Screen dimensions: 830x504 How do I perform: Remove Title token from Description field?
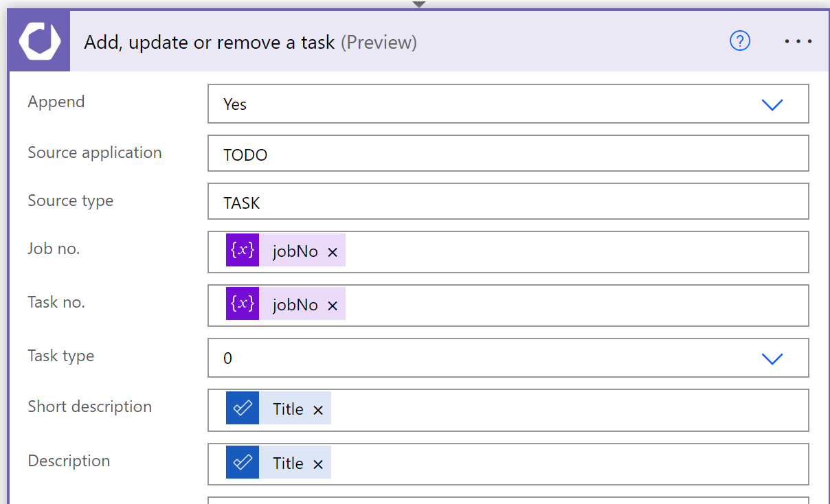[x=318, y=464]
